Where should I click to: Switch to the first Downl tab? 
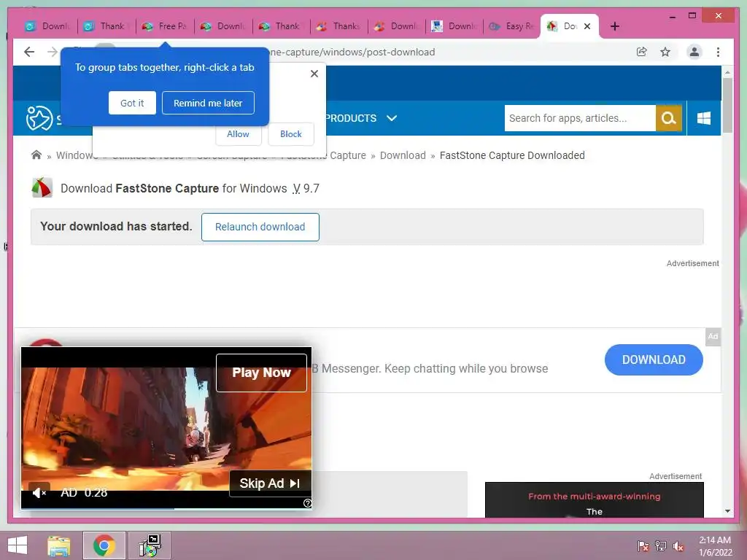(47, 26)
